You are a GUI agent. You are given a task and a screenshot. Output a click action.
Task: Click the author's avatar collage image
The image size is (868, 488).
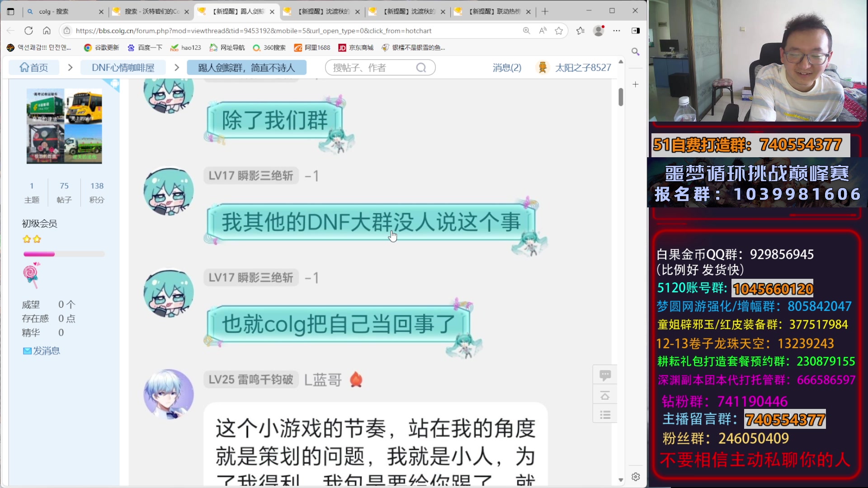click(x=64, y=126)
